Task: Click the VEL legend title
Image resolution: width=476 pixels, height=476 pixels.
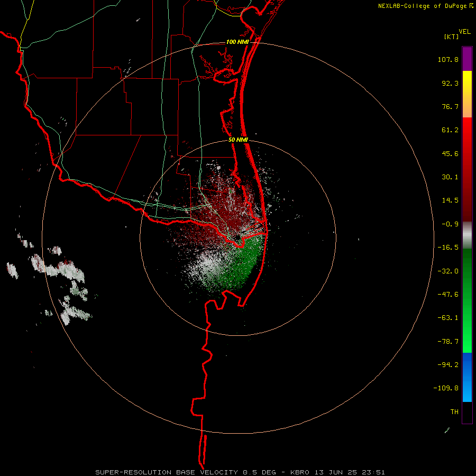Action: [x=464, y=32]
